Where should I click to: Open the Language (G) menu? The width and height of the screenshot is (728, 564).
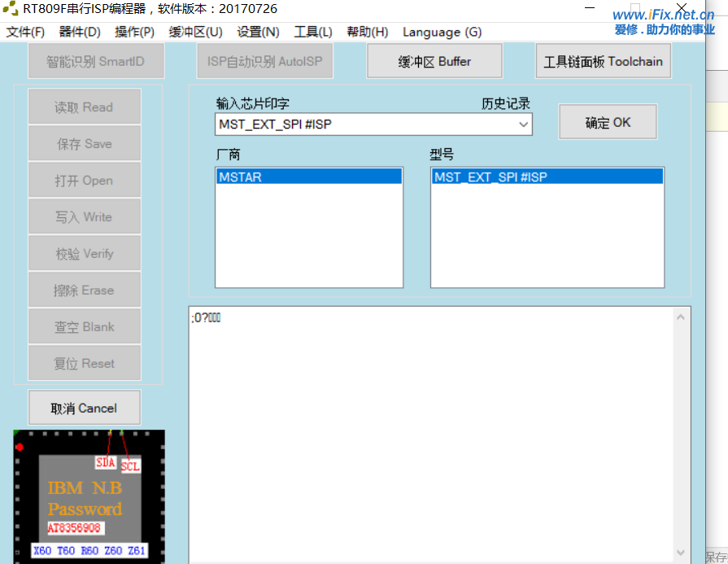click(442, 33)
